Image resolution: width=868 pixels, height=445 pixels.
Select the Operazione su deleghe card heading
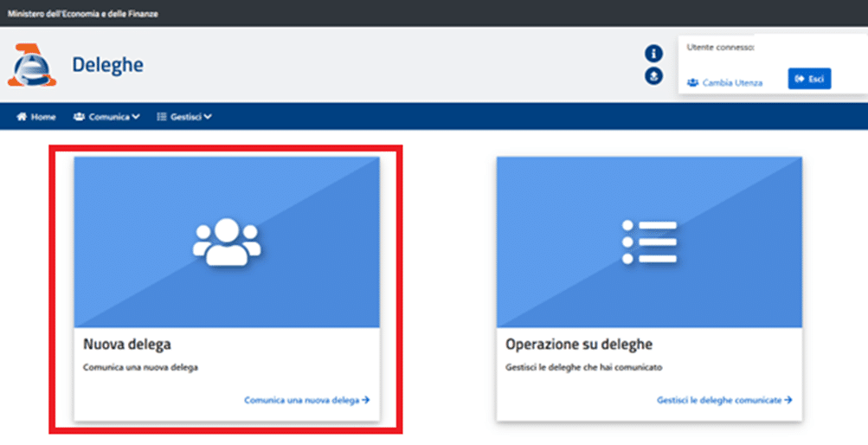578,345
